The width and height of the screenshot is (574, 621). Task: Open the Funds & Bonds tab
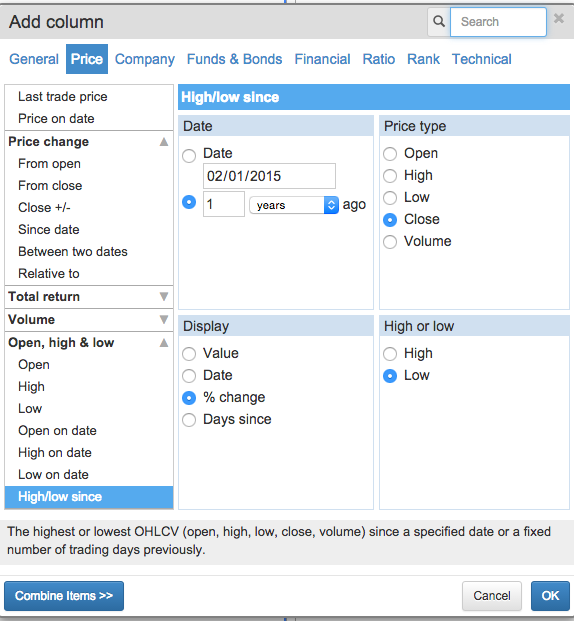pyautogui.click(x=235, y=59)
